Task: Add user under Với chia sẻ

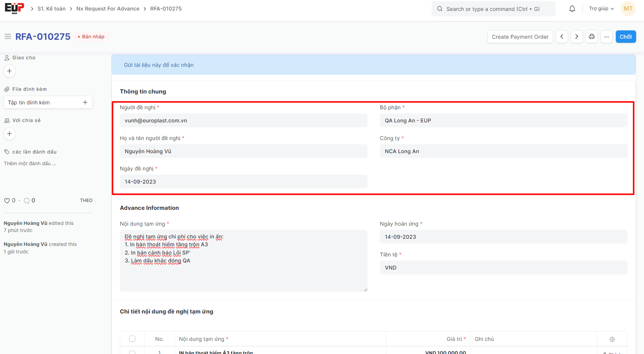Action: coord(9,134)
